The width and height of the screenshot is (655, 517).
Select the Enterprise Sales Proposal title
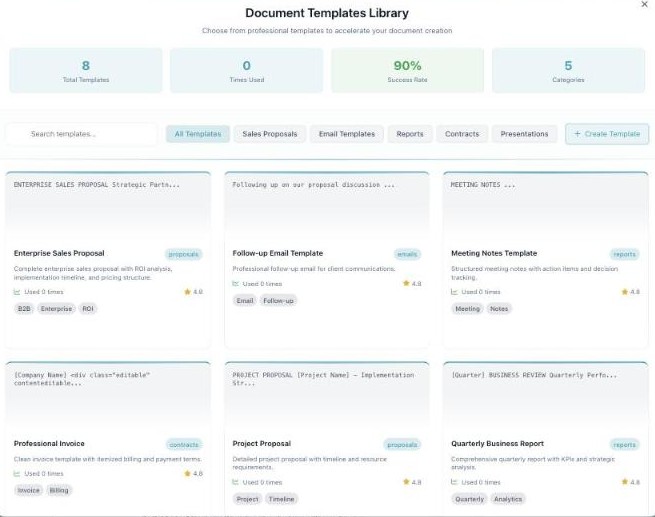click(x=59, y=253)
